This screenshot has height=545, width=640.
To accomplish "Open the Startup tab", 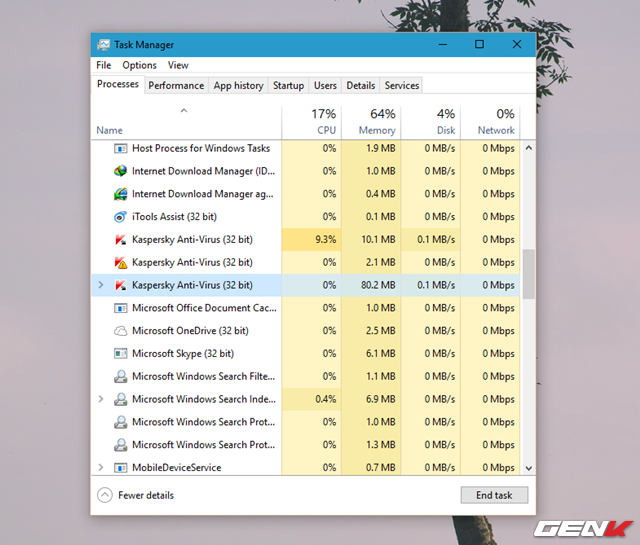I will coord(288,86).
